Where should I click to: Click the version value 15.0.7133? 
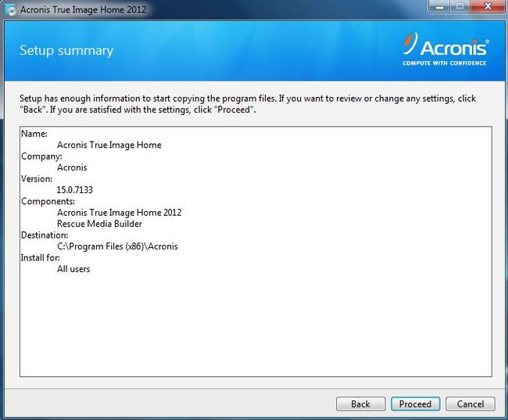pos(75,190)
